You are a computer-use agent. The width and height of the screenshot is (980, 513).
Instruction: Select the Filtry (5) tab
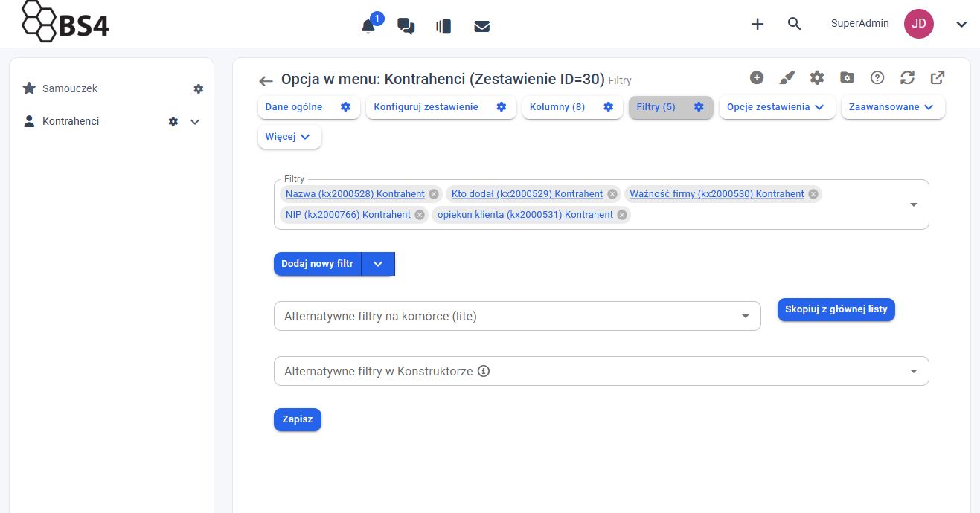pos(656,107)
